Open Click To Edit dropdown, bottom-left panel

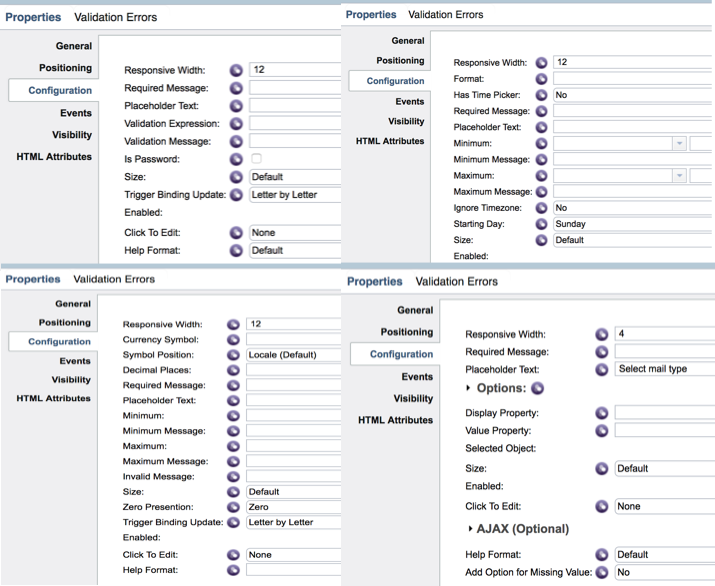(x=293, y=555)
